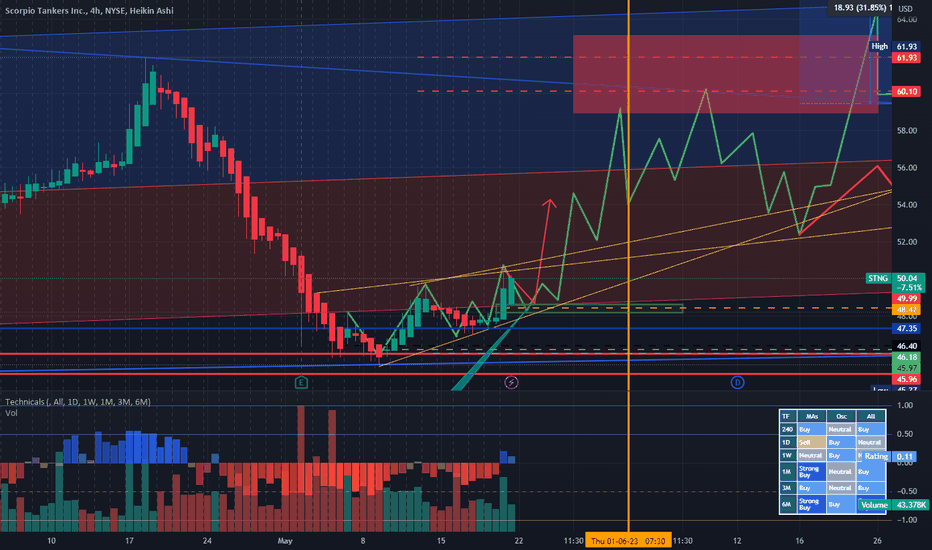Image resolution: width=932 pixels, height=550 pixels.
Task: Select the 'Vol' indicator legend
Action: click(11, 413)
